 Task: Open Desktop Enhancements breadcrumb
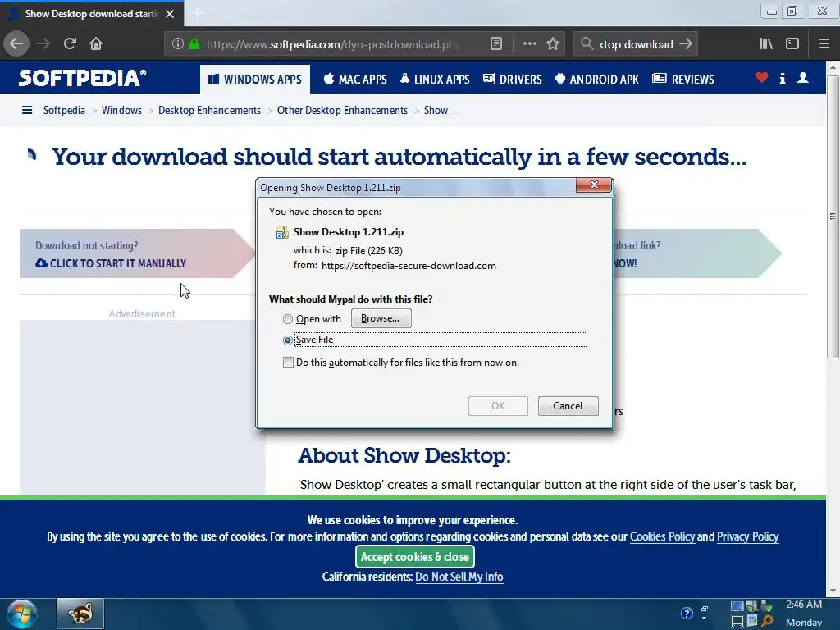(209, 111)
